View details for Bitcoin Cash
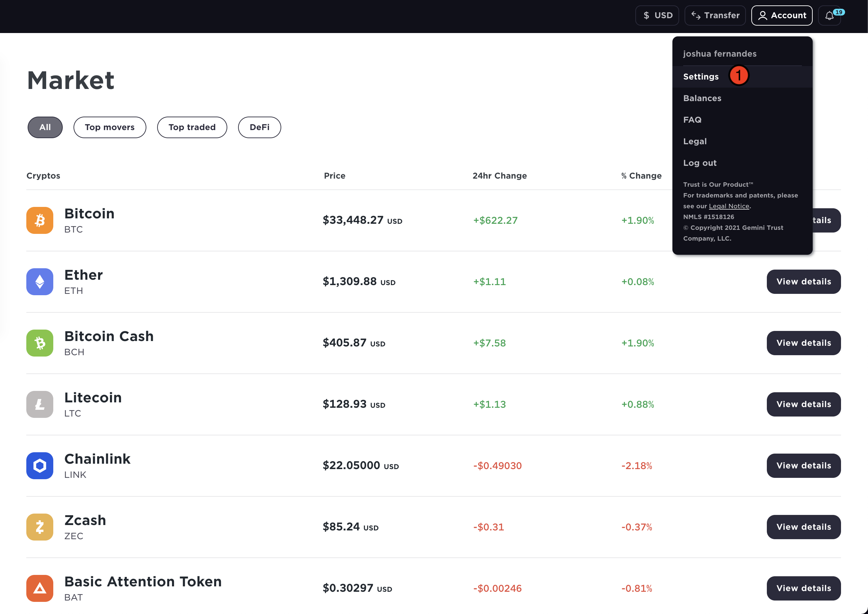 pos(804,343)
